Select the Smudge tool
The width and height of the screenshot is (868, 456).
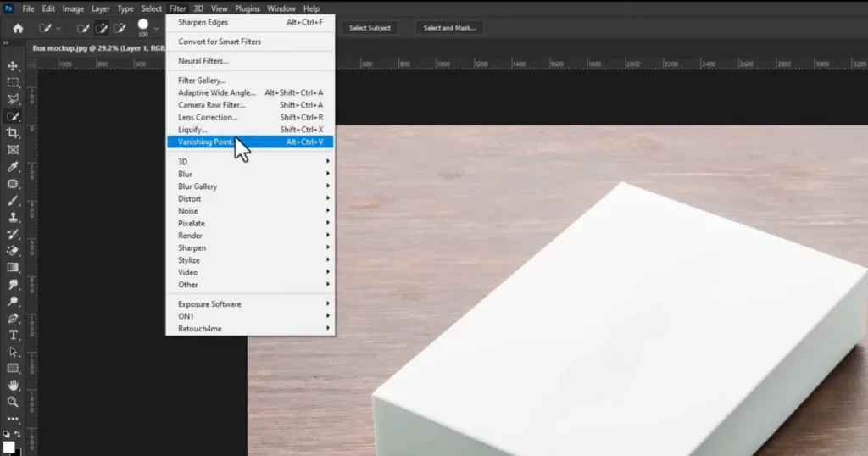click(x=13, y=285)
